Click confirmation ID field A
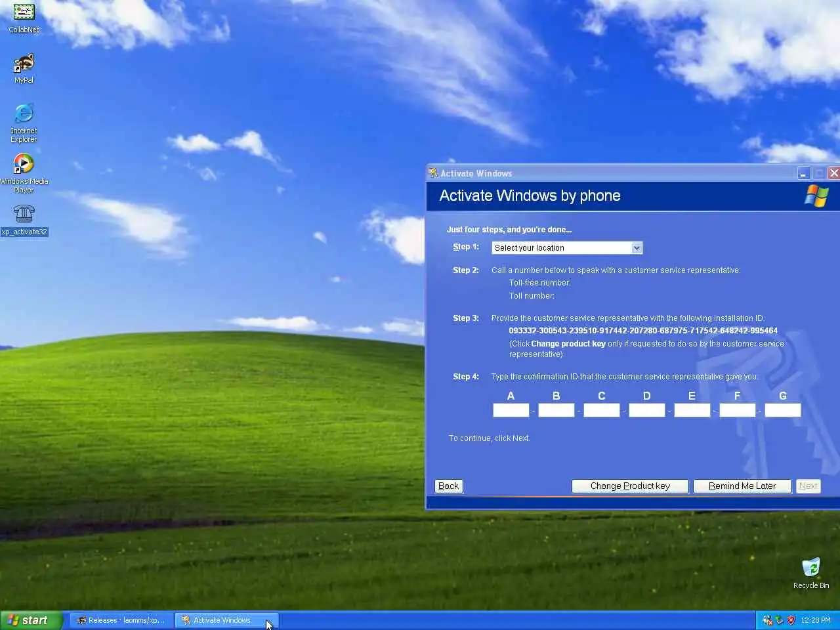Image resolution: width=840 pixels, height=630 pixels. (511, 410)
